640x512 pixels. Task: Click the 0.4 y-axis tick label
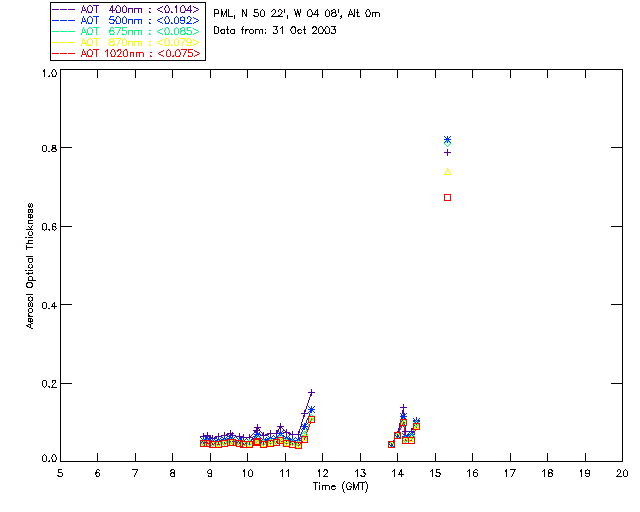tap(49, 305)
